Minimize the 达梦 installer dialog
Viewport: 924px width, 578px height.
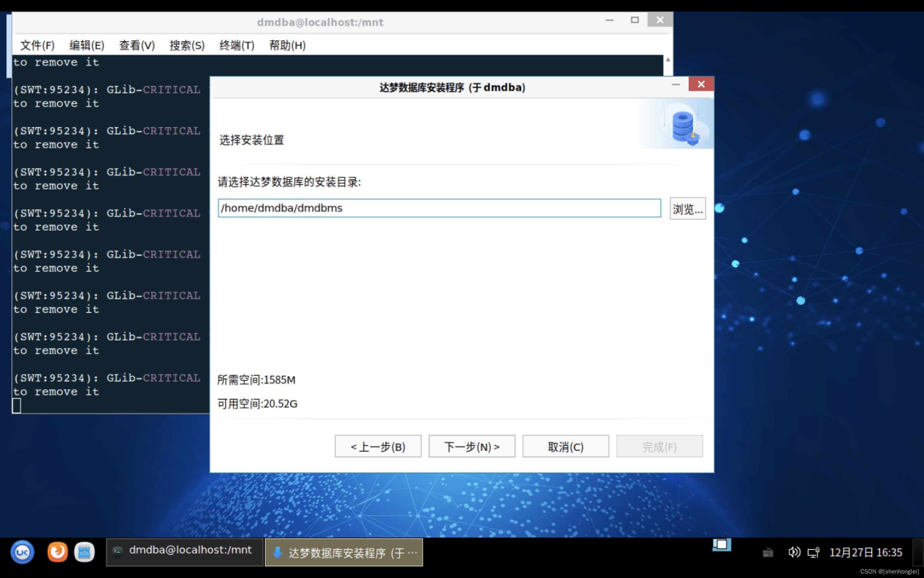click(676, 84)
